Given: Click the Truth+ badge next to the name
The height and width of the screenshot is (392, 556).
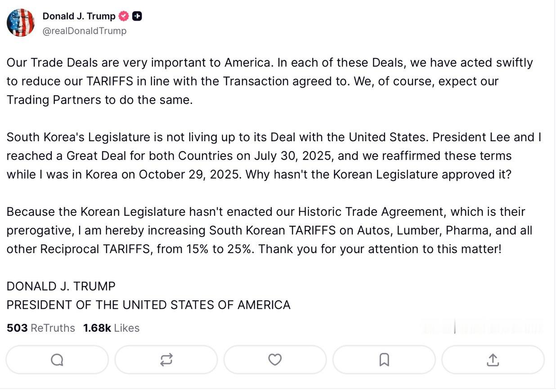Looking at the screenshot, I should click(x=137, y=16).
